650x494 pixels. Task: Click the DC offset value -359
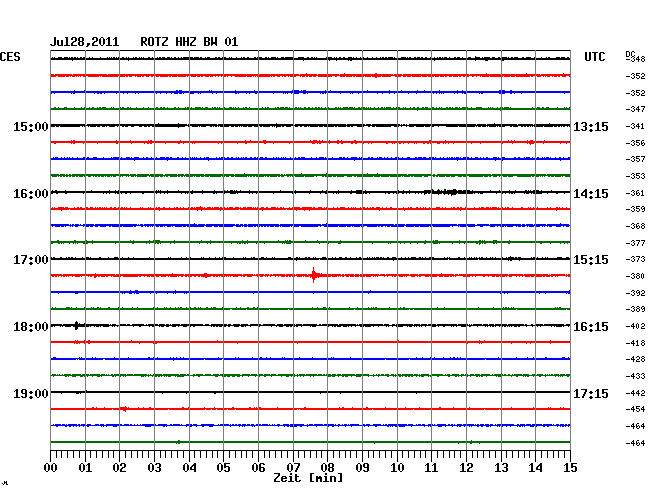635,209
